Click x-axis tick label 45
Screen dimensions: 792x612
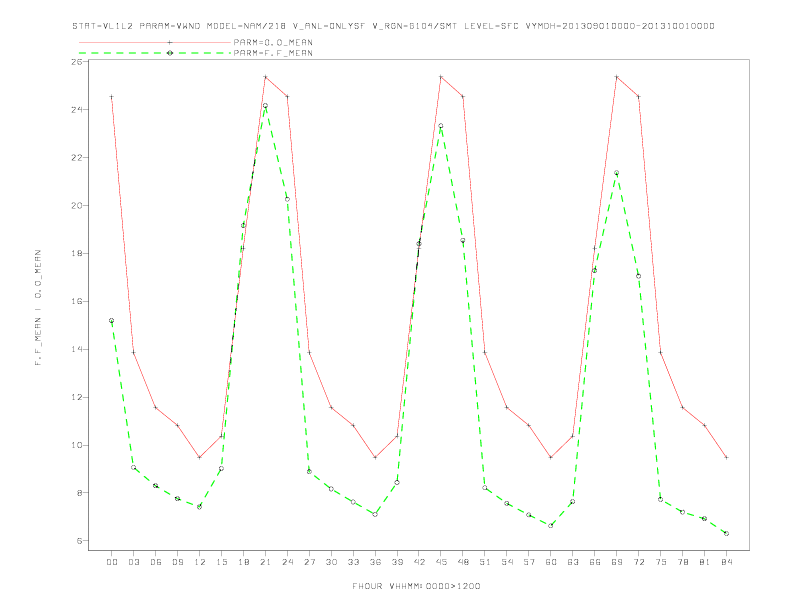click(441, 562)
